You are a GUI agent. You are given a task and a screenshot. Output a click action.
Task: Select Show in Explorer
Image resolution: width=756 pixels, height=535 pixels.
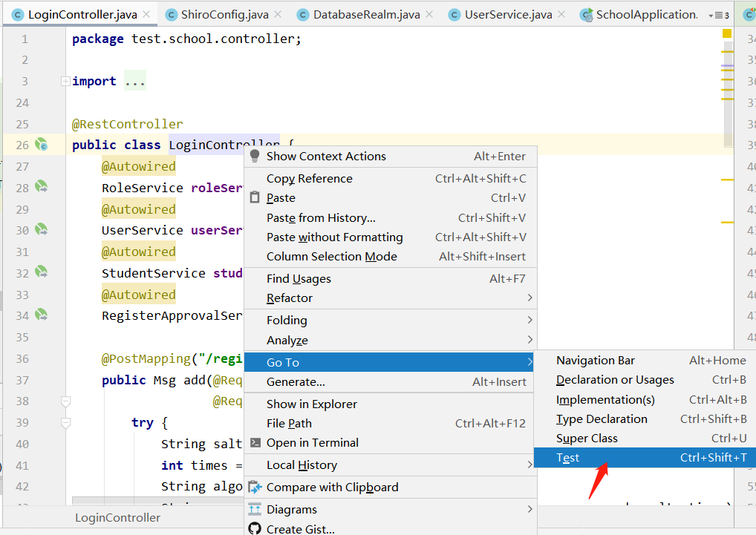389,404
